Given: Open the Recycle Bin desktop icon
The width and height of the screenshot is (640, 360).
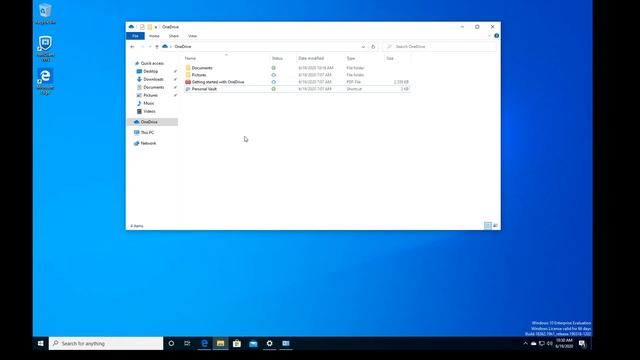Looking at the screenshot, I should coord(45,13).
